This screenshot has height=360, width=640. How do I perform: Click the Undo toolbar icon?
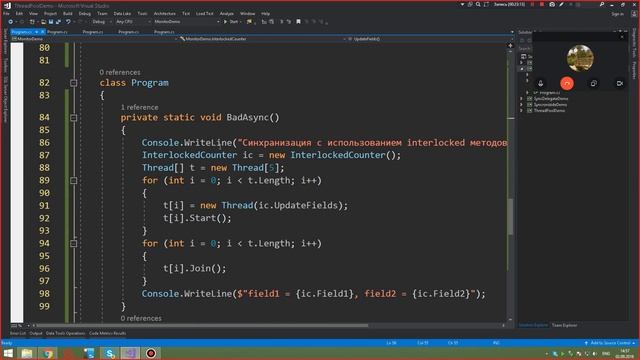pos(68,22)
